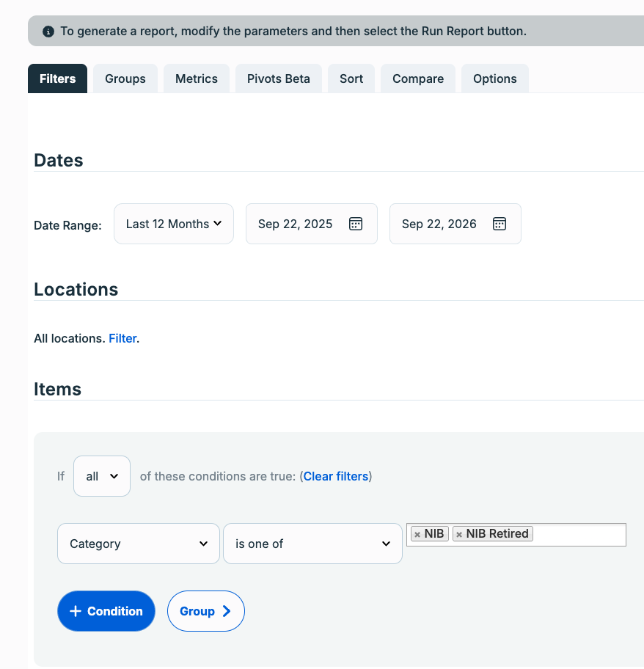Open the Filters tab

point(57,78)
